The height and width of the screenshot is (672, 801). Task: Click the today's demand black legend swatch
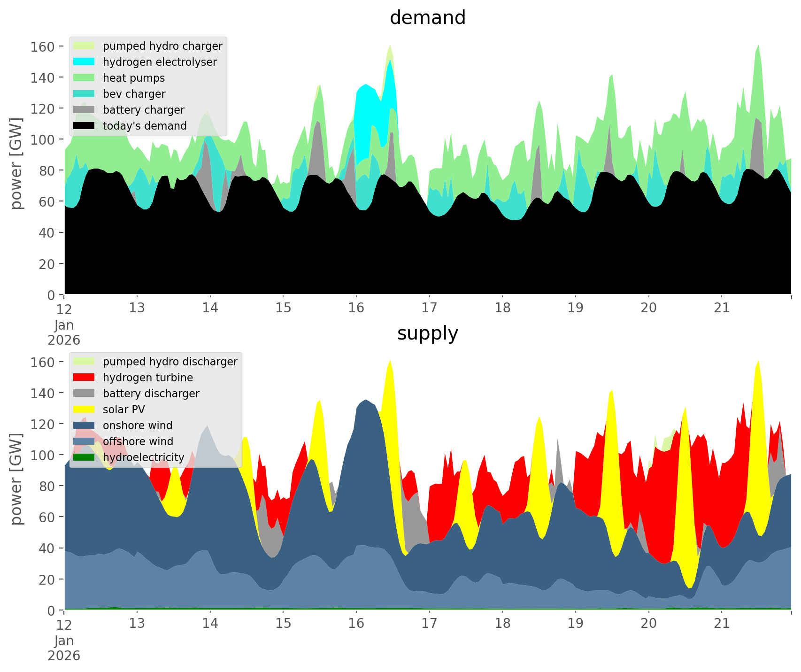85,126
